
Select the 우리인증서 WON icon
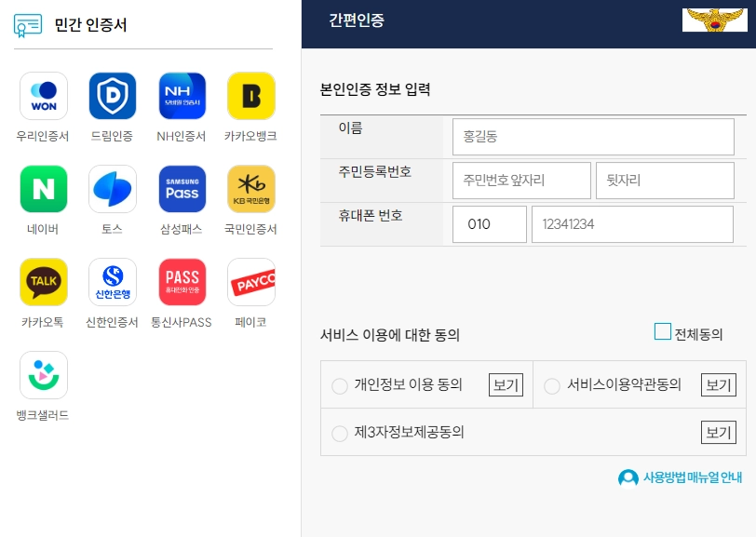click(x=42, y=96)
